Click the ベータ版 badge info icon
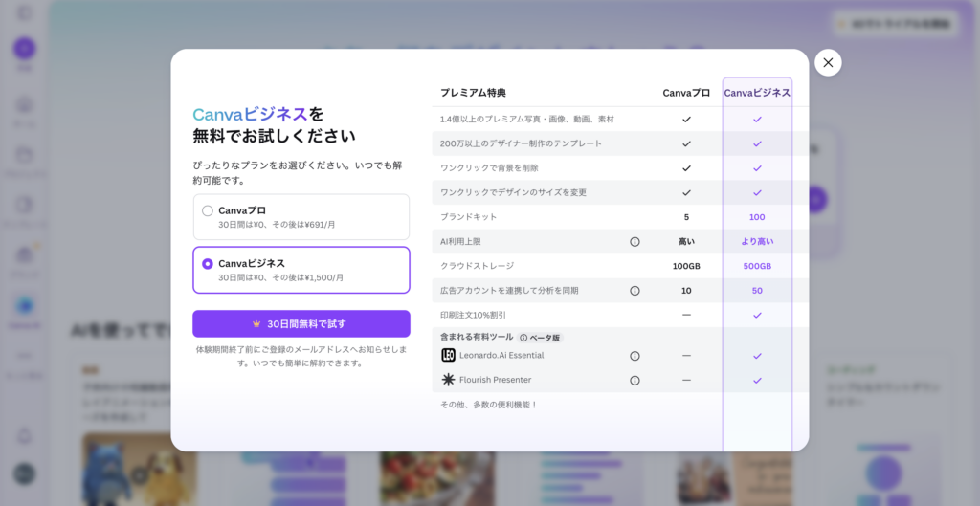 point(523,338)
